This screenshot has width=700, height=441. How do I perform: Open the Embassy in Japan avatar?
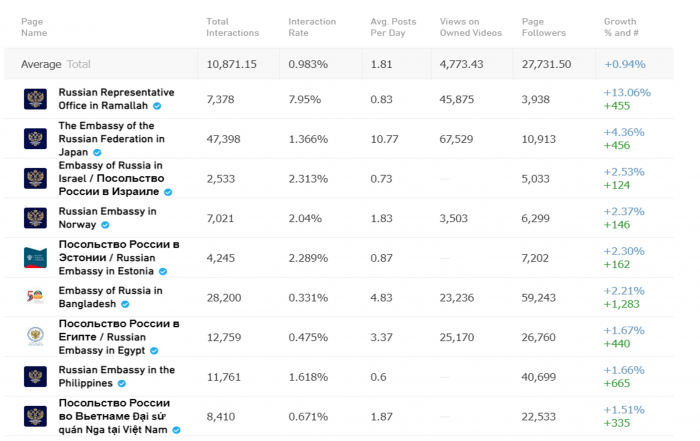pos(35,139)
